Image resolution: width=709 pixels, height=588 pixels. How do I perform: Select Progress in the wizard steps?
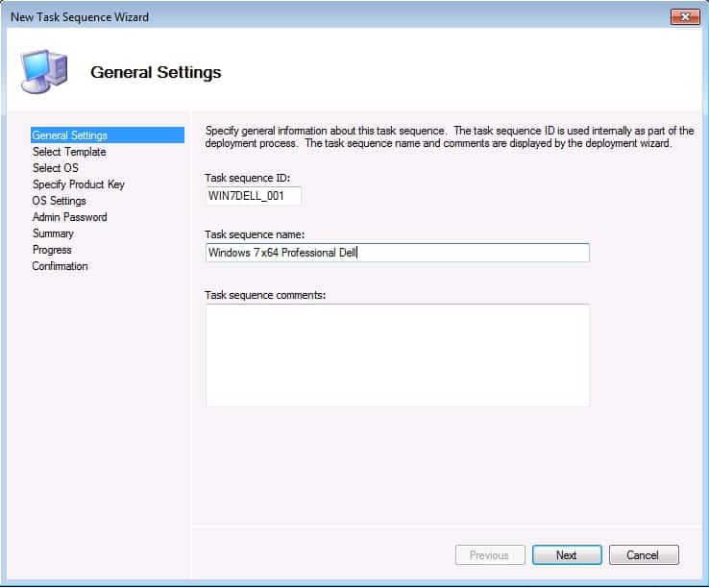pos(52,250)
